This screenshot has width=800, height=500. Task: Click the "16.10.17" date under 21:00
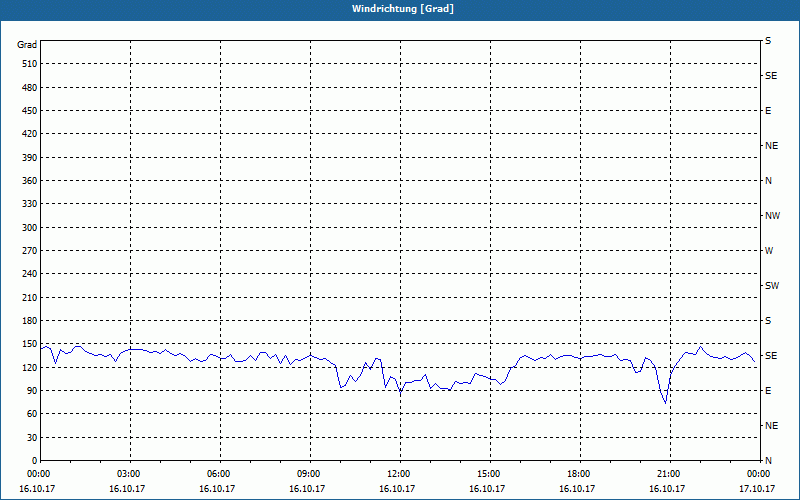tap(667, 488)
